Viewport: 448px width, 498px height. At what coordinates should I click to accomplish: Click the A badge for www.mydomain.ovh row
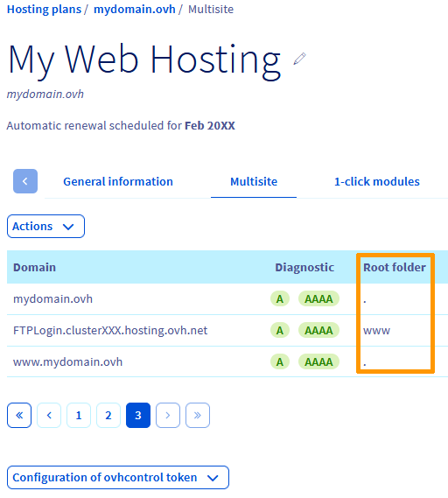[x=280, y=361]
